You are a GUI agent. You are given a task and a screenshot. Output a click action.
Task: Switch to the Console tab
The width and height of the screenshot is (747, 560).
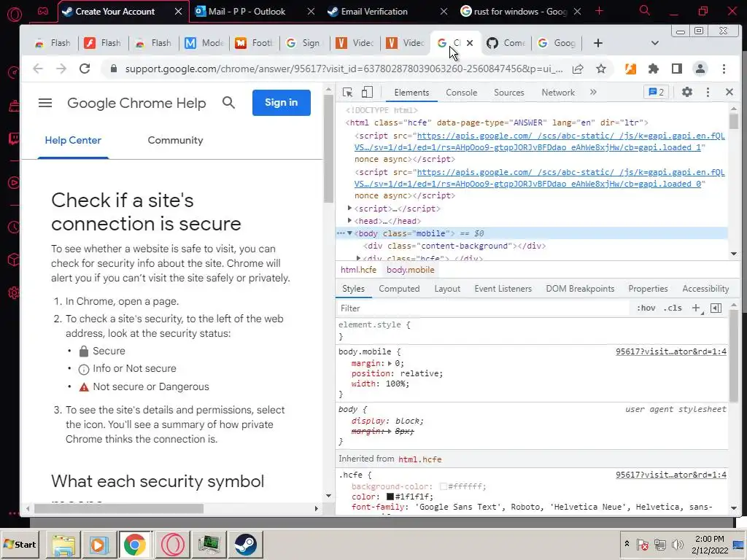461,93
